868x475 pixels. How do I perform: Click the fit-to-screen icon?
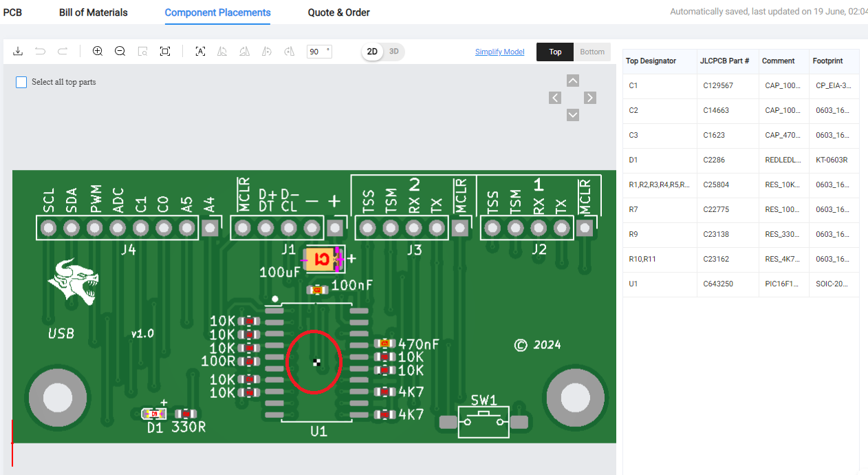(x=165, y=52)
